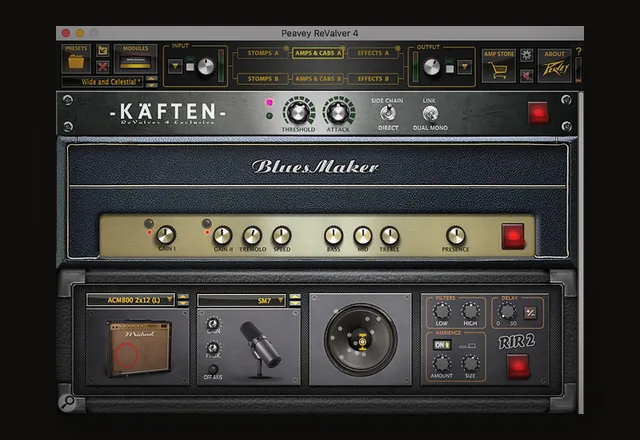This screenshot has width=640, height=440.
Task: Toggle the Kaften power switch
Action: [x=538, y=113]
